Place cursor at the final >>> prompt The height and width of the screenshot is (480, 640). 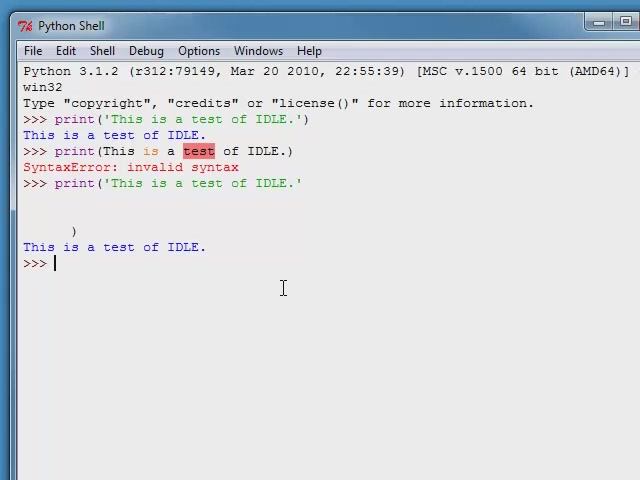(55, 264)
